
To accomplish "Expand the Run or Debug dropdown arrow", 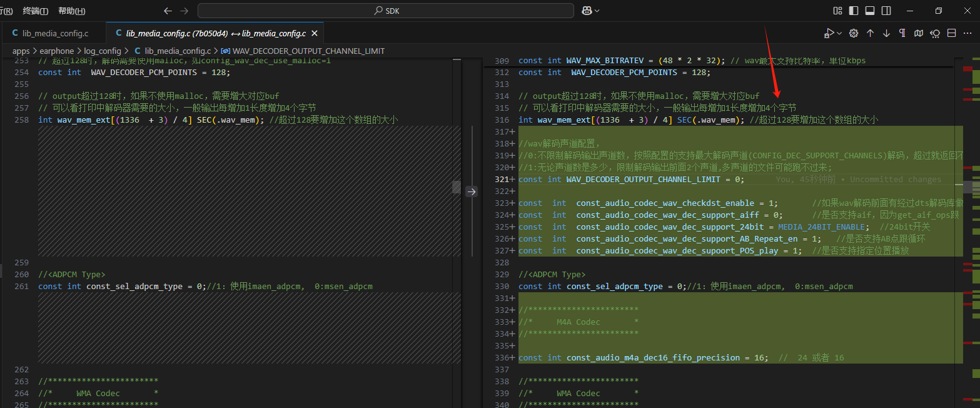I will point(839,33).
